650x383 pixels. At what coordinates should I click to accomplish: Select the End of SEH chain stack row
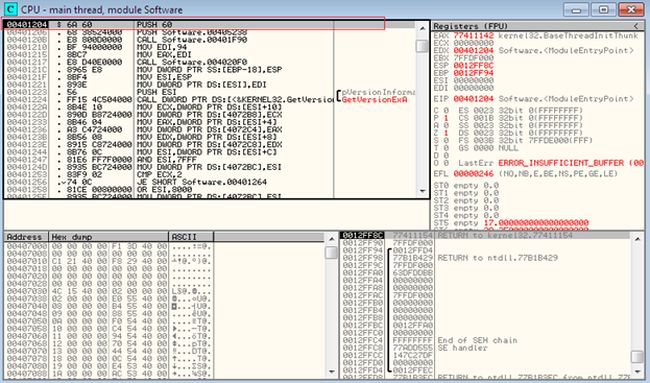click(485, 340)
